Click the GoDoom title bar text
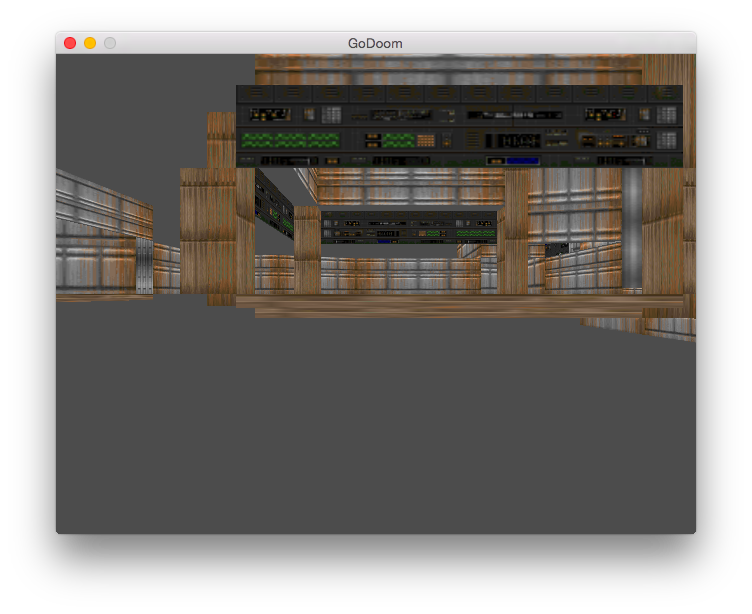 375,44
